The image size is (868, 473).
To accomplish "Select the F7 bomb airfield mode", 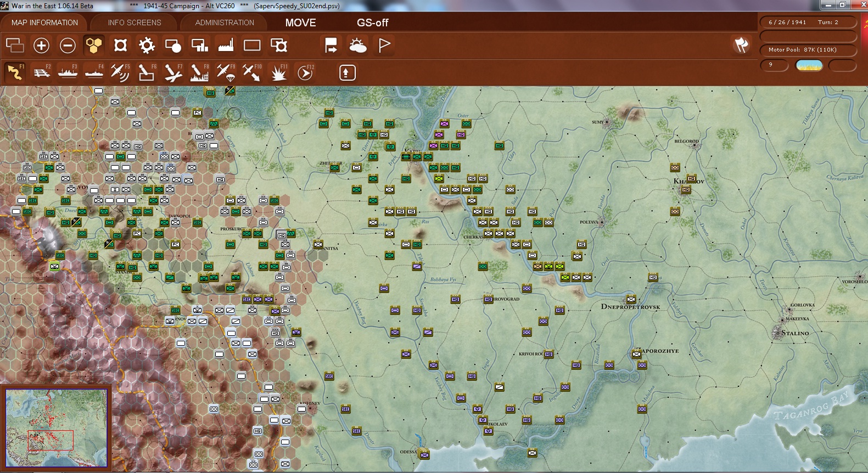I will pyautogui.click(x=173, y=72).
